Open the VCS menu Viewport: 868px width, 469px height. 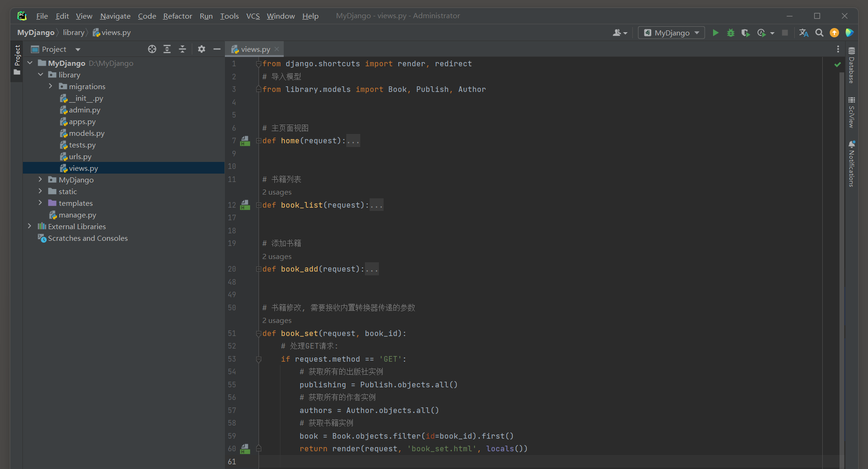tap(253, 16)
